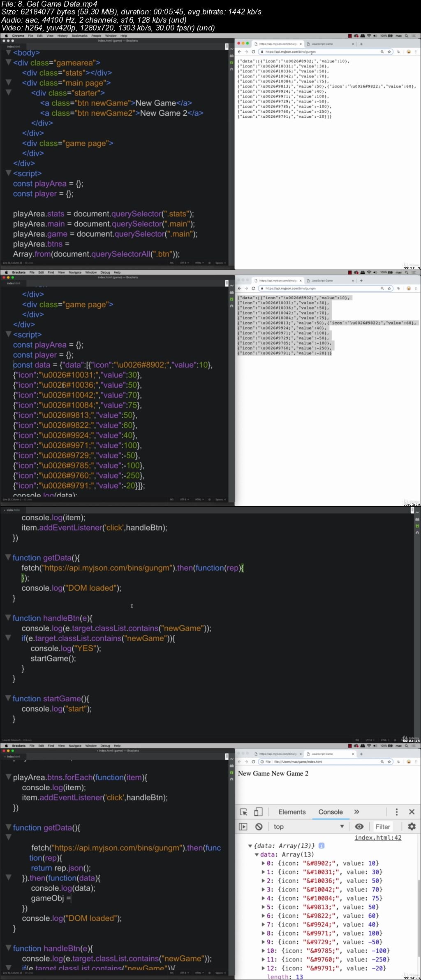Fold the function startGame() block
The width and height of the screenshot is (421, 980).
pos(8,698)
